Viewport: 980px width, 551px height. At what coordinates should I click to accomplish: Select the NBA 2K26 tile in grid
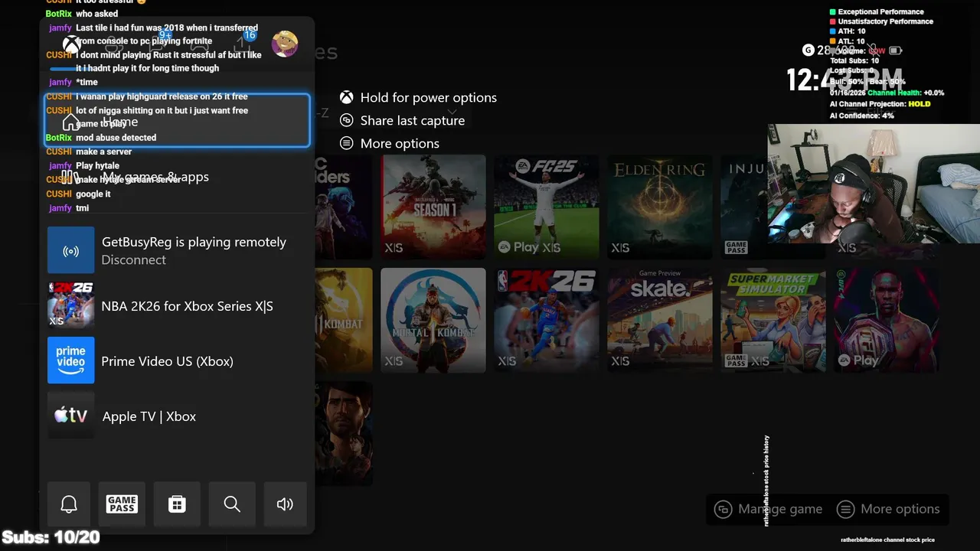click(547, 320)
